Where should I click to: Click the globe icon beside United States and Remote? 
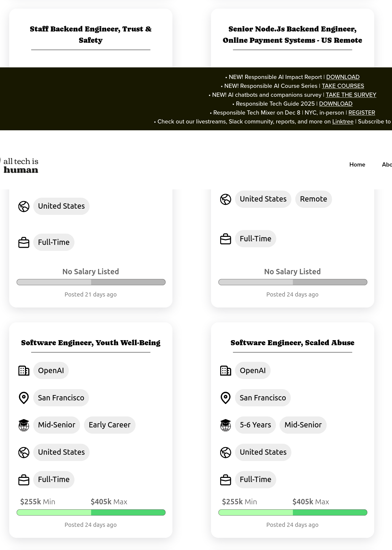tap(226, 199)
